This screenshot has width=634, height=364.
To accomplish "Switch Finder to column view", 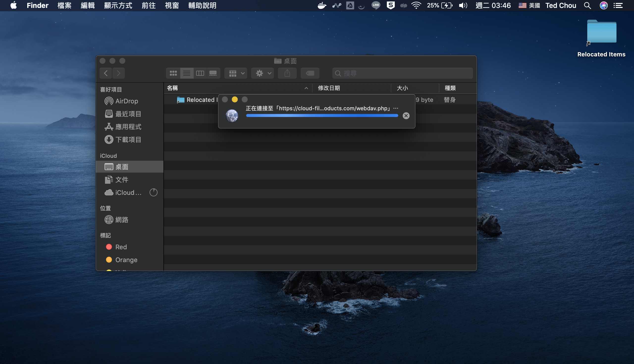I will (200, 73).
